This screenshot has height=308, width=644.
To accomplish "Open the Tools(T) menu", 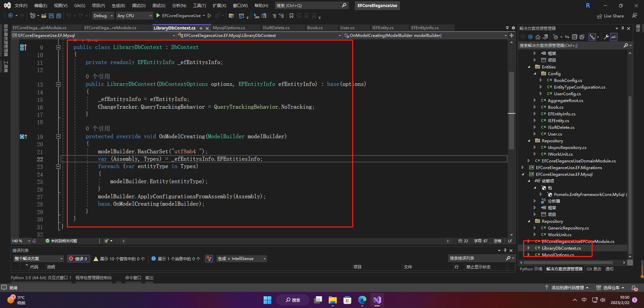I will (x=199, y=5).
